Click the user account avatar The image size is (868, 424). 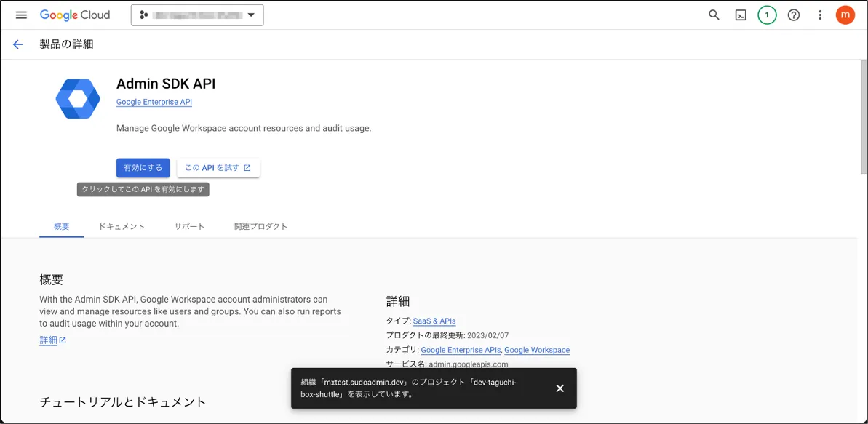845,15
